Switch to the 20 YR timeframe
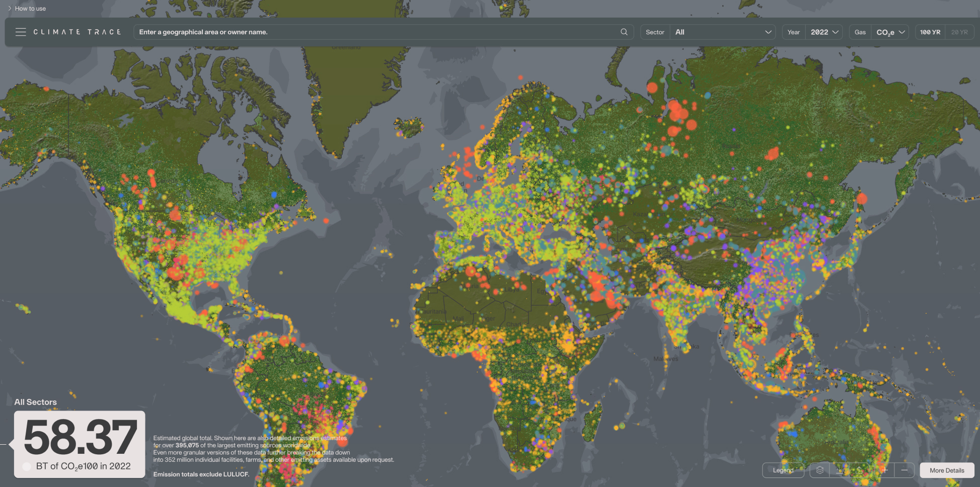Viewport: 980px width, 487px height. [x=959, y=32]
